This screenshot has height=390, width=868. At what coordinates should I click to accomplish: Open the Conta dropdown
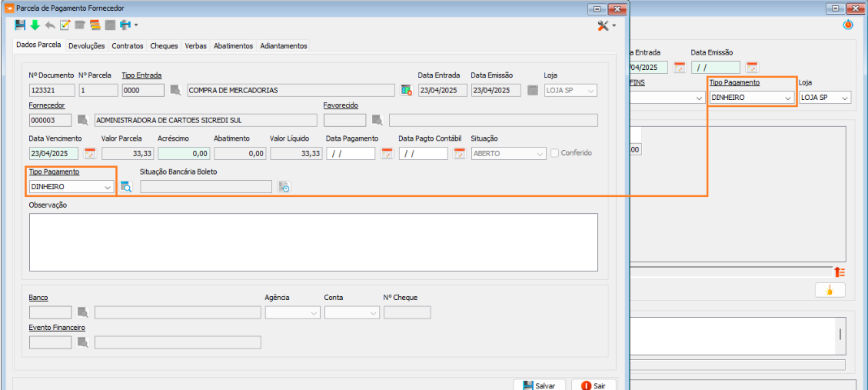(373, 313)
